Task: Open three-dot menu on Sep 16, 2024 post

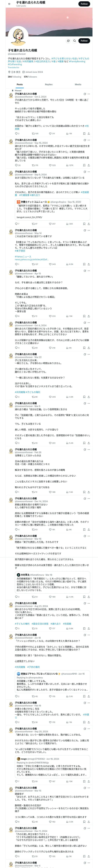Action: tap(89, 140)
